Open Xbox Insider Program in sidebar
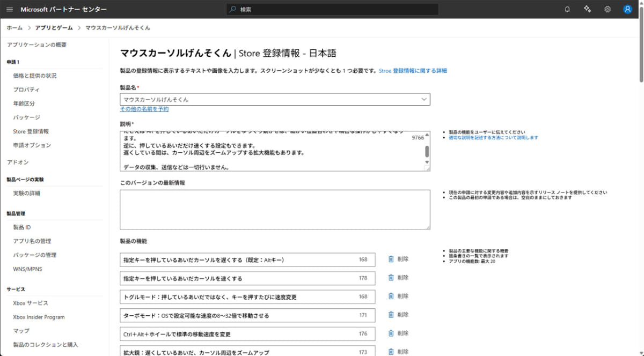Screen dimensions: 644x356 pos(39,317)
